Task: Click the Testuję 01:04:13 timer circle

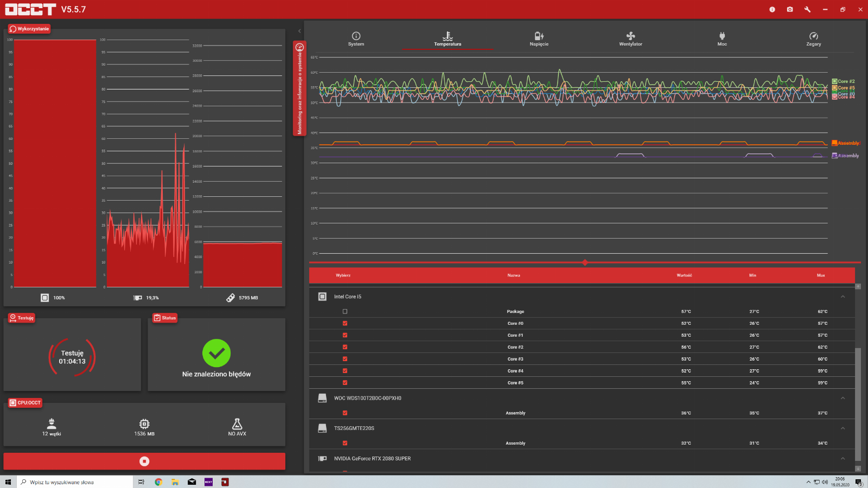Action: click(x=72, y=357)
